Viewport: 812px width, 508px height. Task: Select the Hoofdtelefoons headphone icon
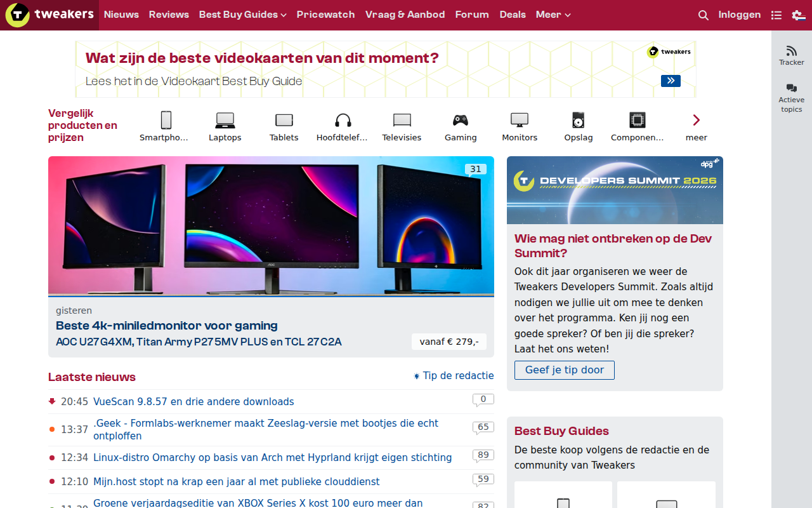pos(343,120)
